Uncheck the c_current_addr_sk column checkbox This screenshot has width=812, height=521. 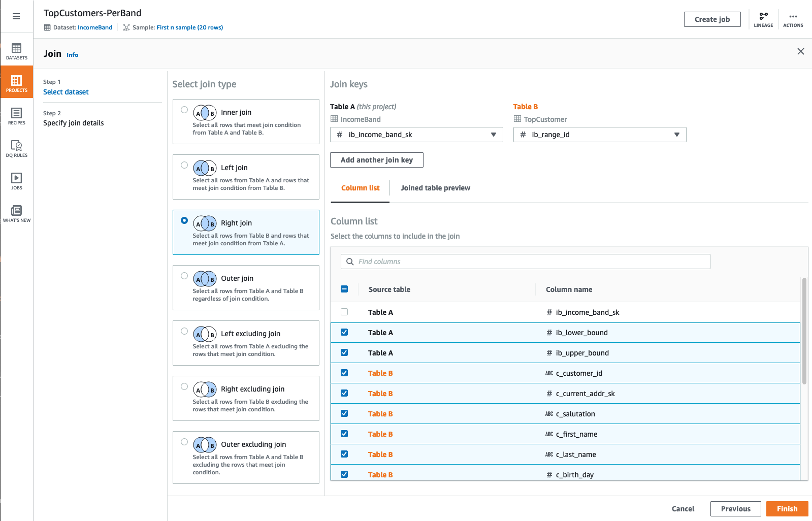344,393
